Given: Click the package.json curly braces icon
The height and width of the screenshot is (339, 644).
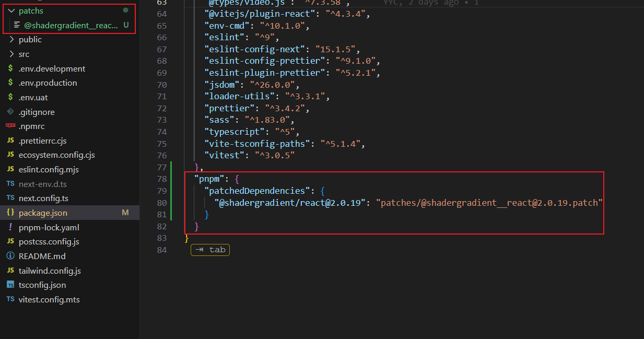Looking at the screenshot, I should (x=10, y=213).
